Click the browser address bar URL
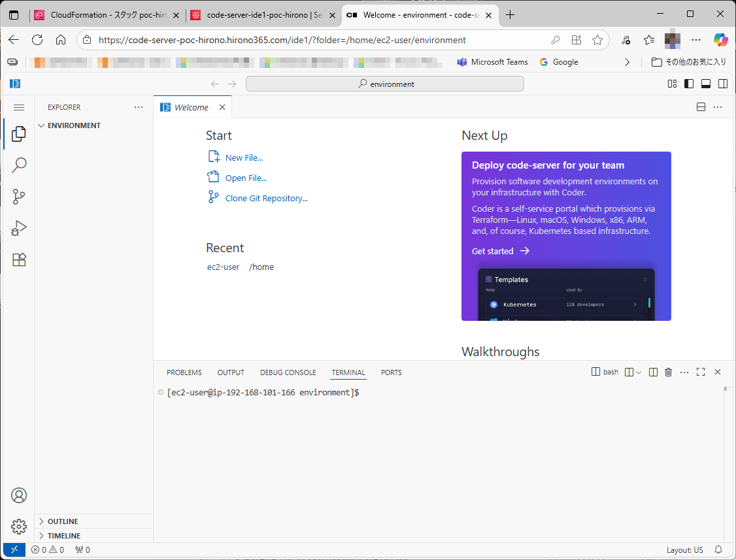This screenshot has width=736, height=560. pyautogui.click(x=282, y=40)
